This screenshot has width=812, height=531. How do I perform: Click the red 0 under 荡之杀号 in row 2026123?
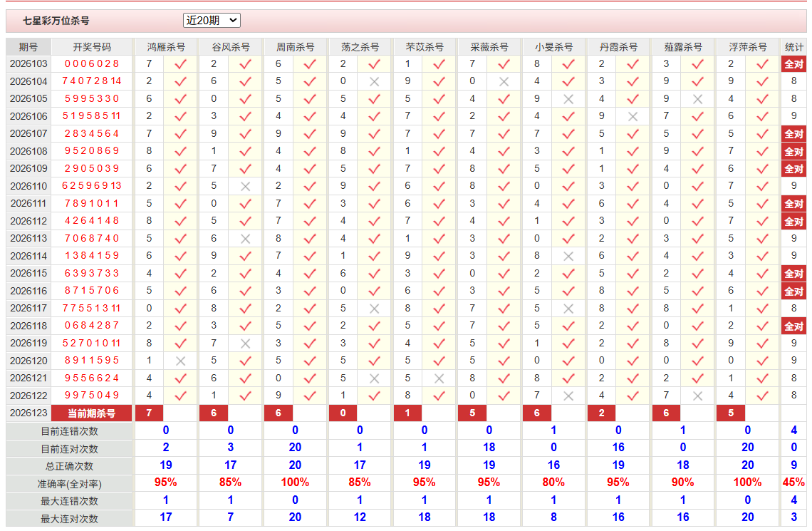click(343, 413)
